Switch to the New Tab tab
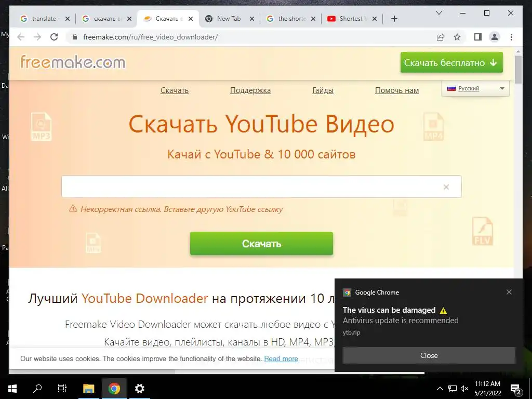 click(x=228, y=19)
